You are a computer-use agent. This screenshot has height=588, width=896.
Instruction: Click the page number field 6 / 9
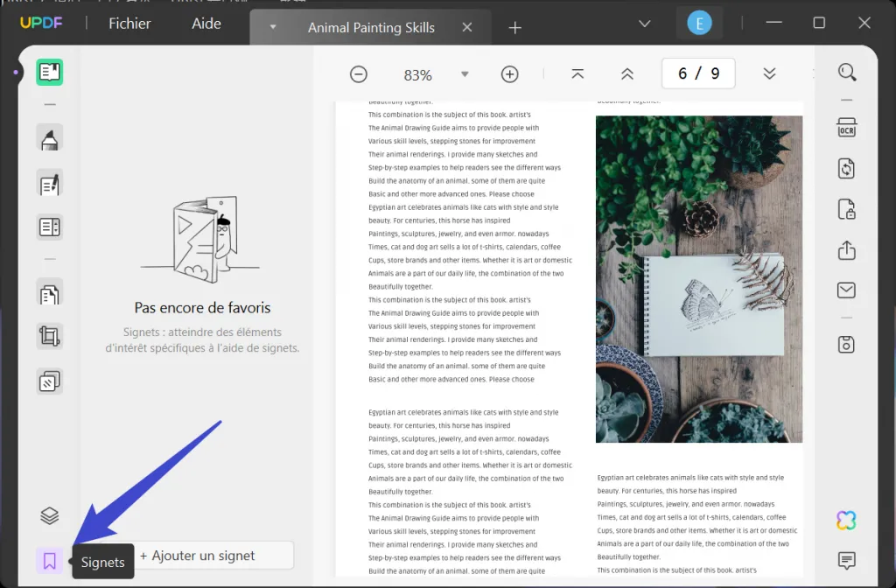pos(698,73)
